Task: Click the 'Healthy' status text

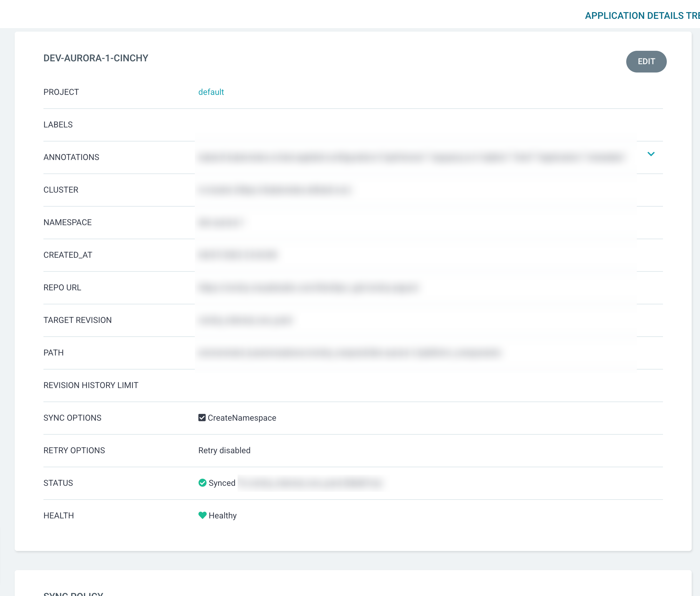Action: coord(222,516)
